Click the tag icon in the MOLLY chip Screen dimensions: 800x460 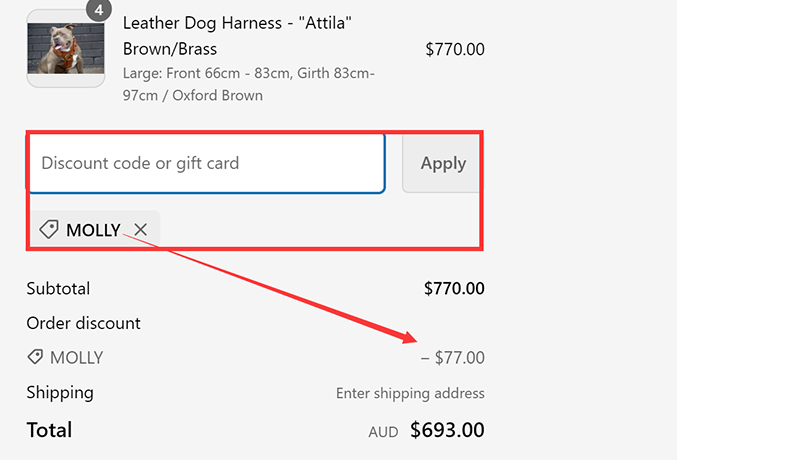[x=48, y=230]
